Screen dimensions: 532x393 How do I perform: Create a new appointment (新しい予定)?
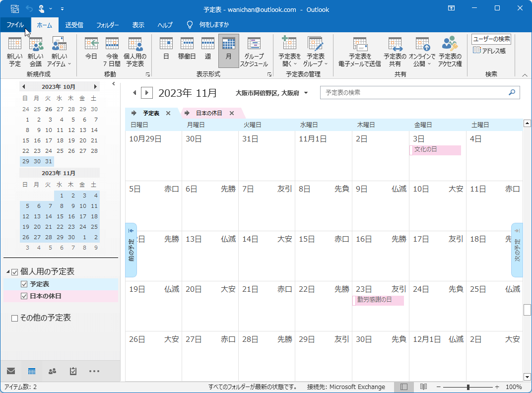pos(14,52)
